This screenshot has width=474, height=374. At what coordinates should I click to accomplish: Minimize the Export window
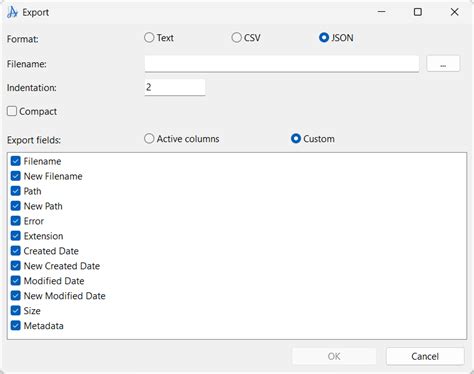click(x=382, y=12)
